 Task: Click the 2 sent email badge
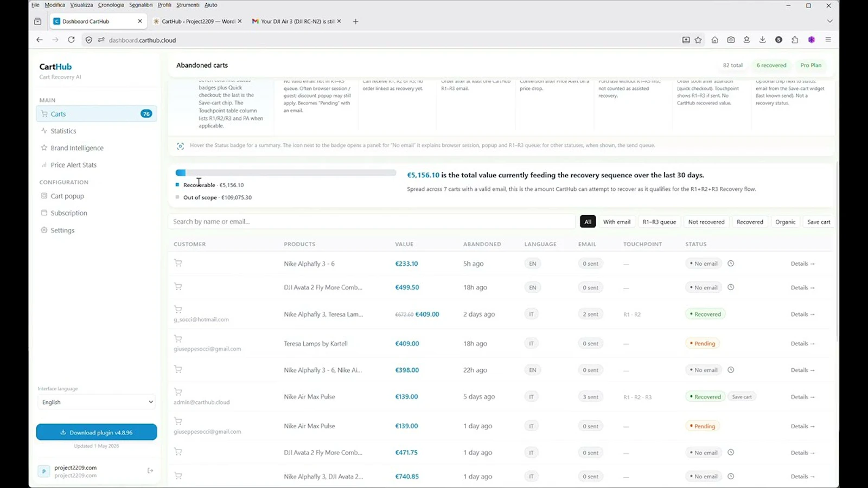[x=590, y=314]
